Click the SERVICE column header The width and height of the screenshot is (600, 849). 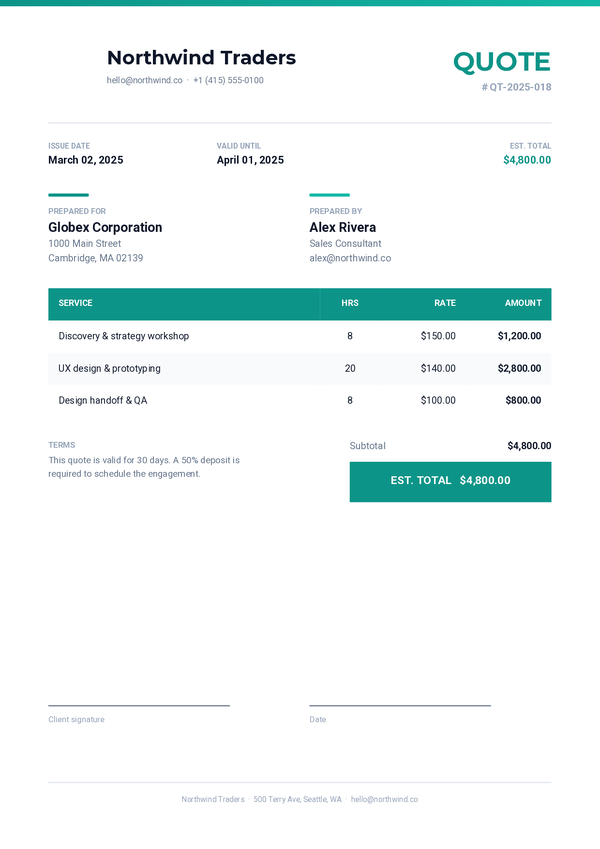[x=75, y=303]
